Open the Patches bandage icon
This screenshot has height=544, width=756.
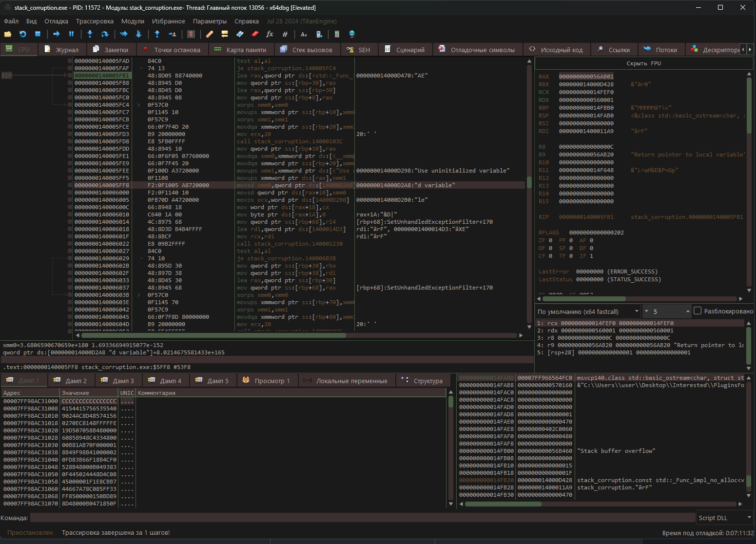point(210,34)
